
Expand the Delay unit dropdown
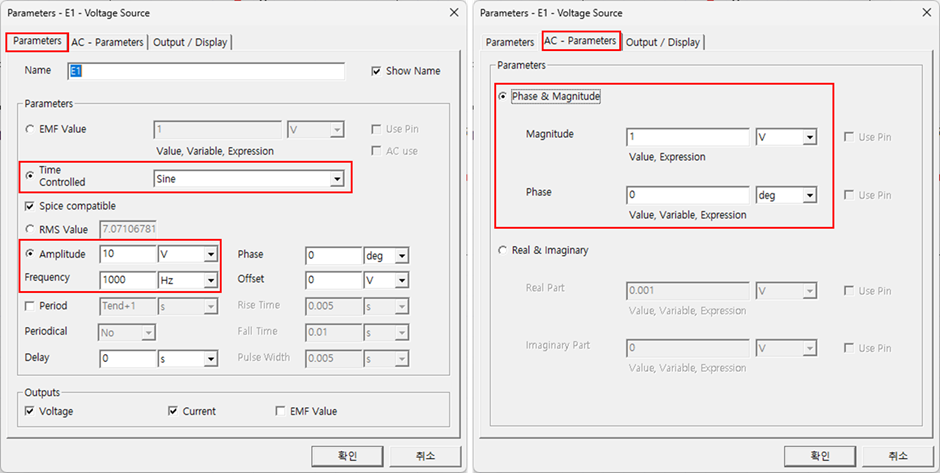pyautogui.click(x=210, y=358)
